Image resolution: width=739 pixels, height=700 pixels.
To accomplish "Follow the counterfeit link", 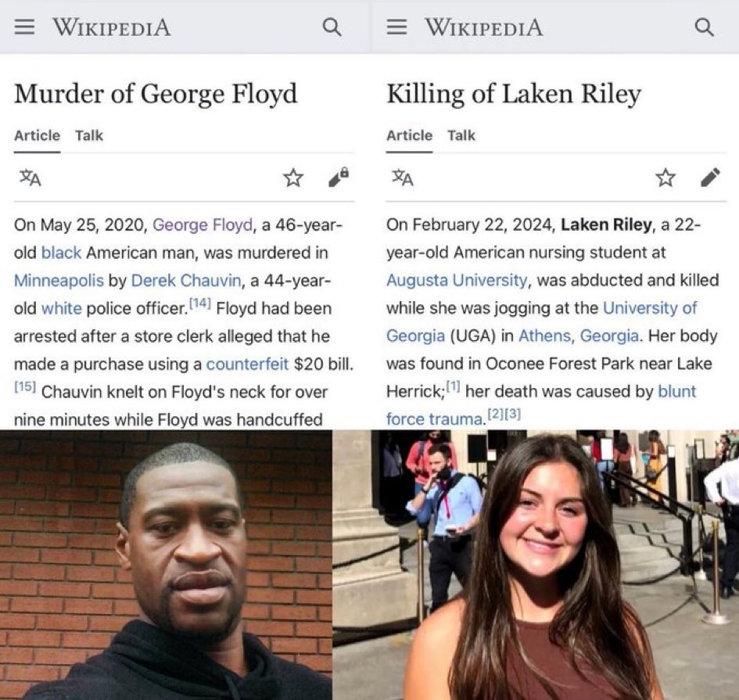I will point(247,364).
